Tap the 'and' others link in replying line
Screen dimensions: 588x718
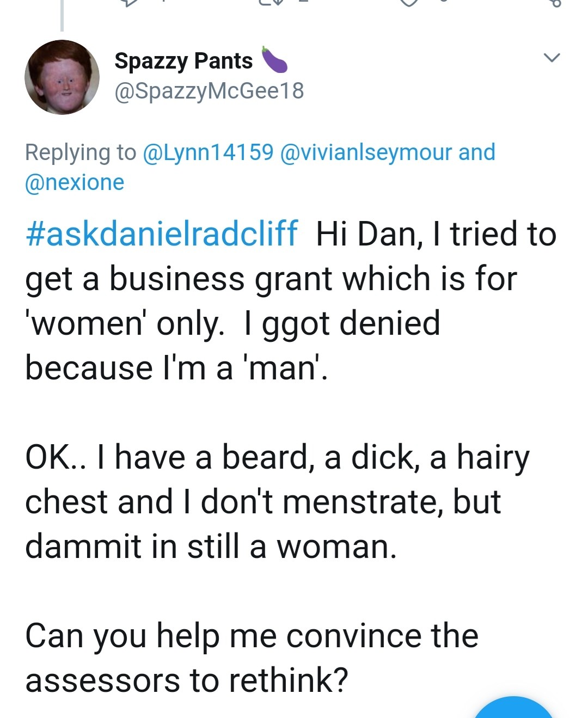pos(477,152)
